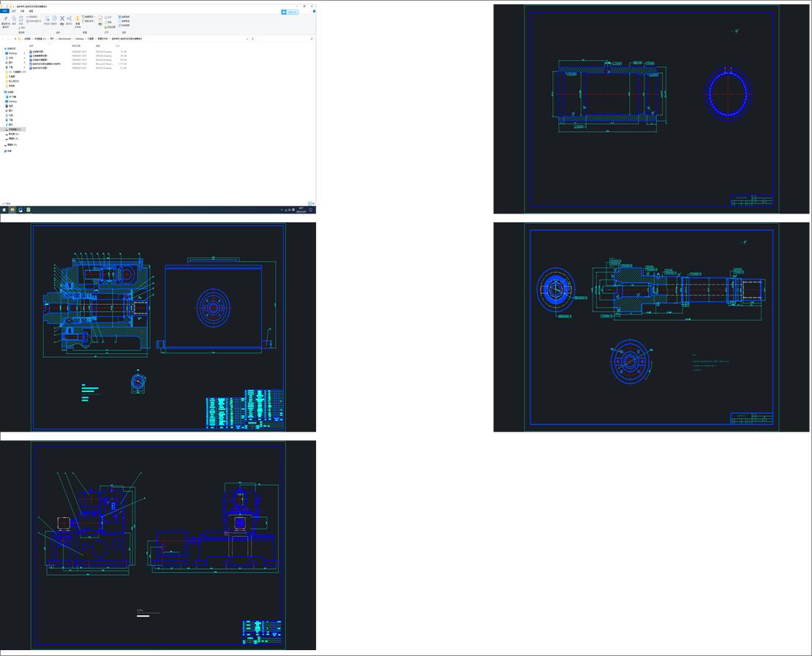This screenshot has width=812, height=656.
Task: Open the notification center on taskbar
Action: click(x=311, y=210)
